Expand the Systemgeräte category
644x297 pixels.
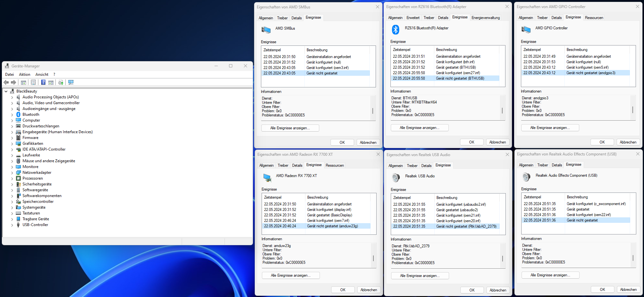(x=12, y=207)
